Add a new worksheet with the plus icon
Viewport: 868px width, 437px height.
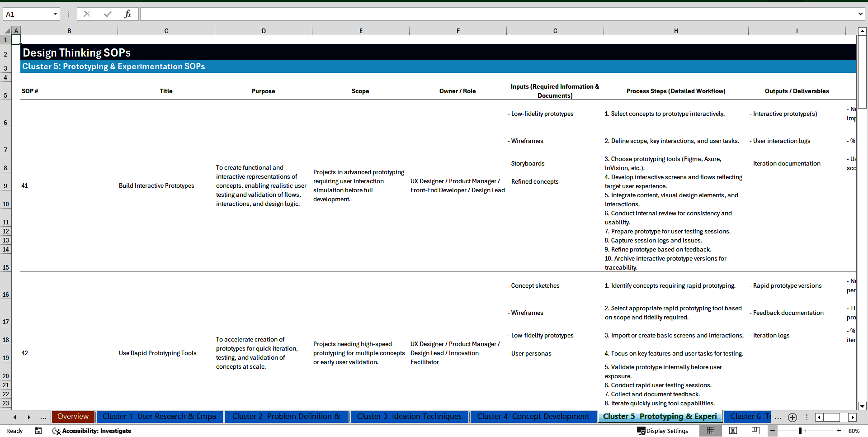click(792, 418)
